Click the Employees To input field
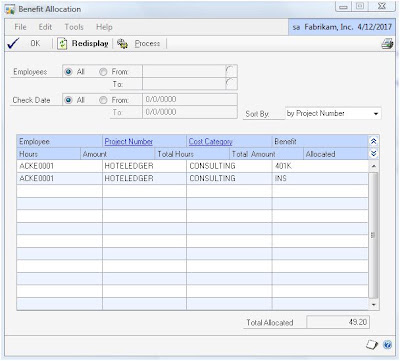Image resolution: width=400 pixels, height=361 pixels. click(x=184, y=84)
